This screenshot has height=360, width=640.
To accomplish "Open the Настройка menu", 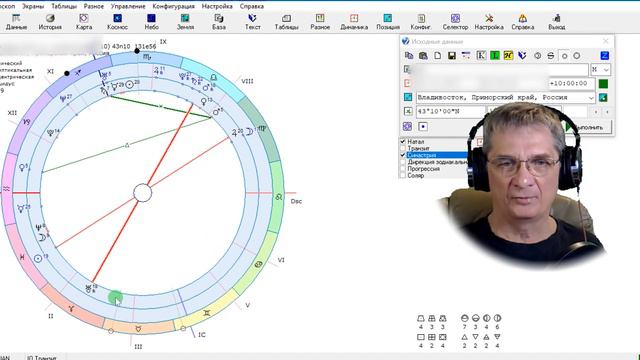I will pyautogui.click(x=217, y=6).
